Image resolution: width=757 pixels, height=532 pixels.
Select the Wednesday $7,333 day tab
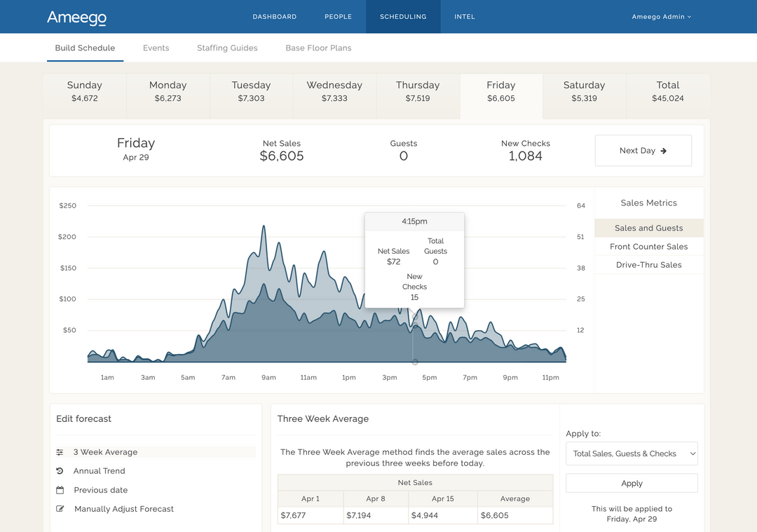click(334, 91)
